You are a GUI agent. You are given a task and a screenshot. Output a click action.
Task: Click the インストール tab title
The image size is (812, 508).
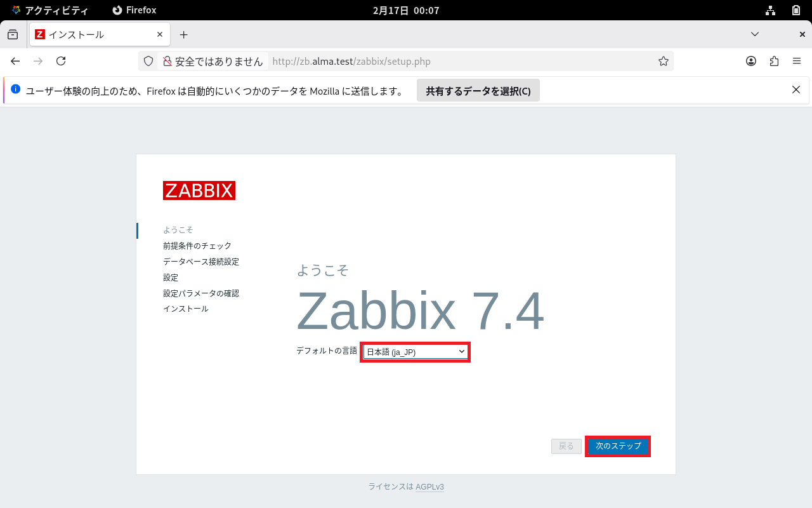click(77, 34)
